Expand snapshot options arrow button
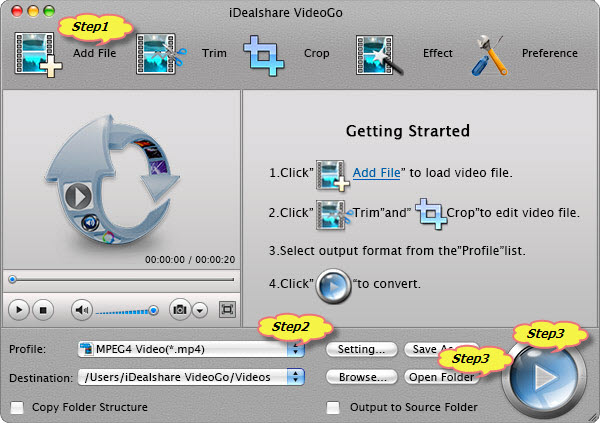 tap(200, 310)
